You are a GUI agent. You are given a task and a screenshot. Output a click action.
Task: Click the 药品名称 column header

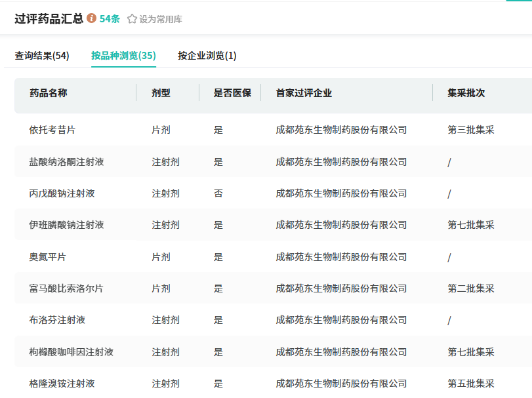(x=49, y=93)
